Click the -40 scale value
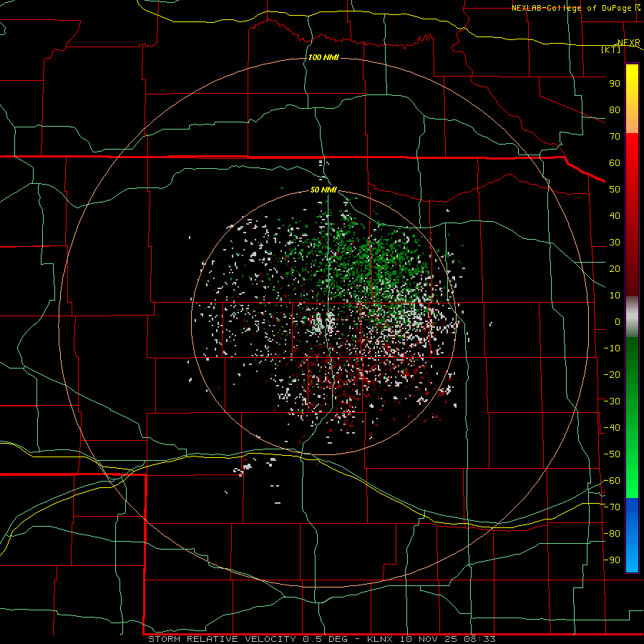 [x=612, y=428]
